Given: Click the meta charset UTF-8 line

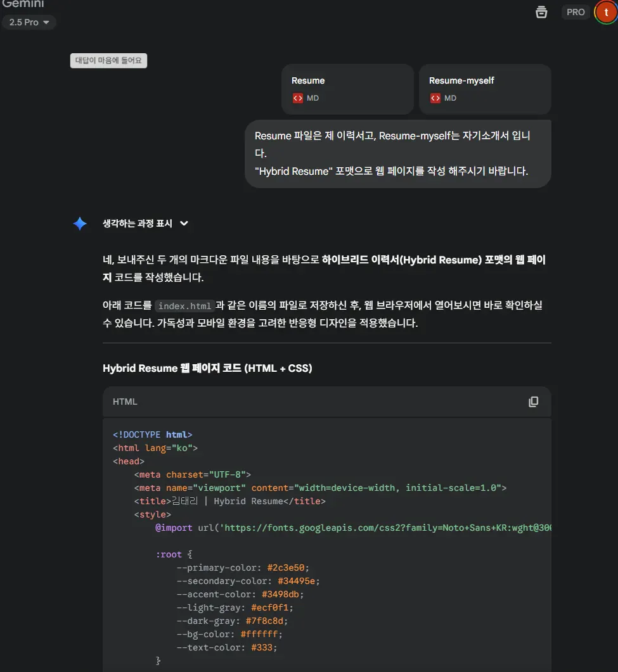Looking at the screenshot, I should (192, 474).
